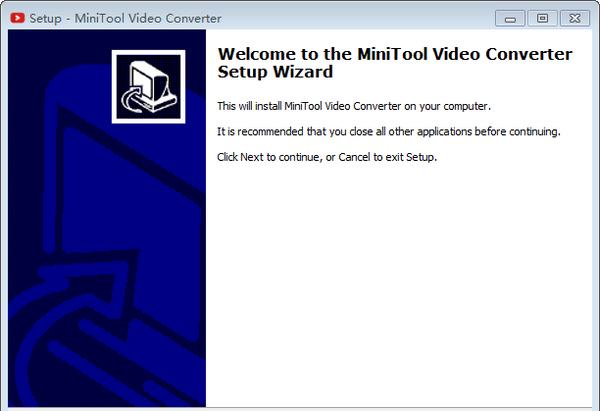Close the Setup wizard window
Screen dimensions: 600x411
point(575,18)
